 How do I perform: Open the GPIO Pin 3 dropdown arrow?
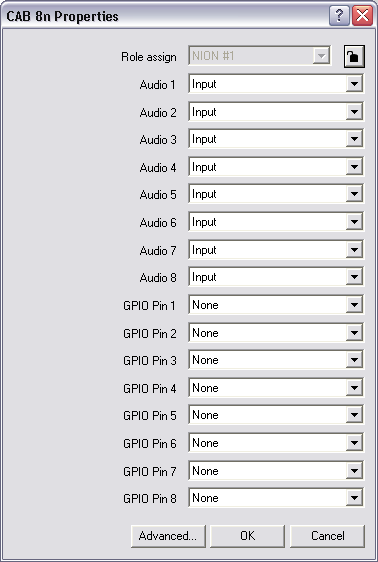point(354,360)
